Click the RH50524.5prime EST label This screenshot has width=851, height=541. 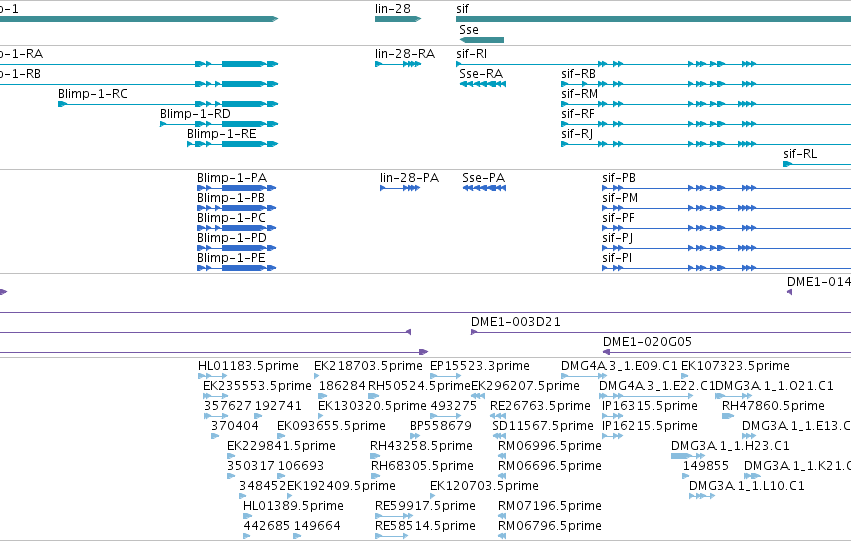(419, 386)
